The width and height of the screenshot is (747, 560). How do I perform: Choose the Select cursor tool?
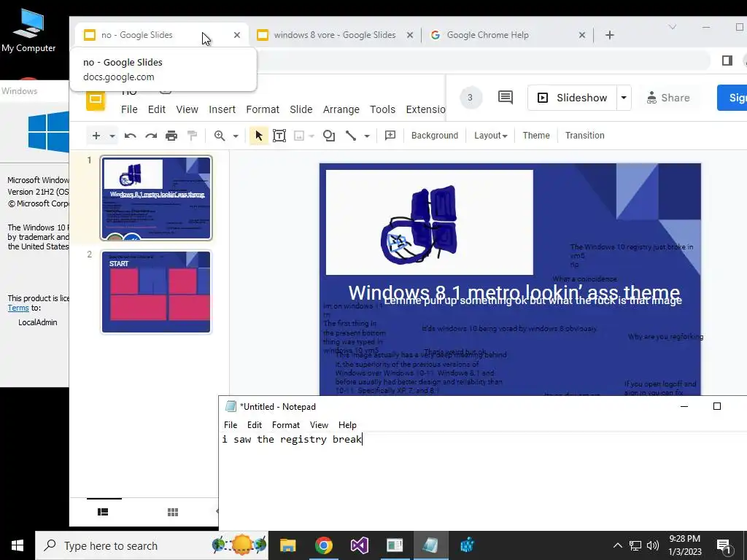pos(259,136)
